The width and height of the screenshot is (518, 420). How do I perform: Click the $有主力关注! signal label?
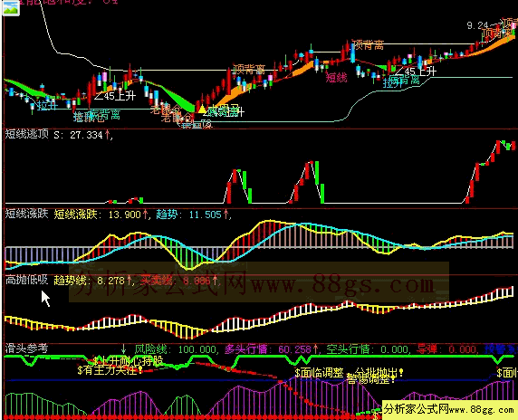tap(110, 370)
